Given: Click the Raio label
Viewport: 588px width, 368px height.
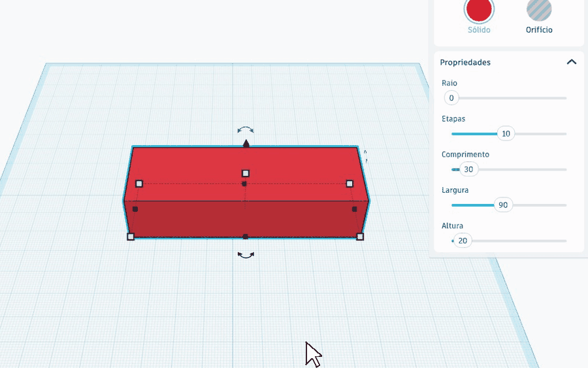Looking at the screenshot, I should 449,83.
